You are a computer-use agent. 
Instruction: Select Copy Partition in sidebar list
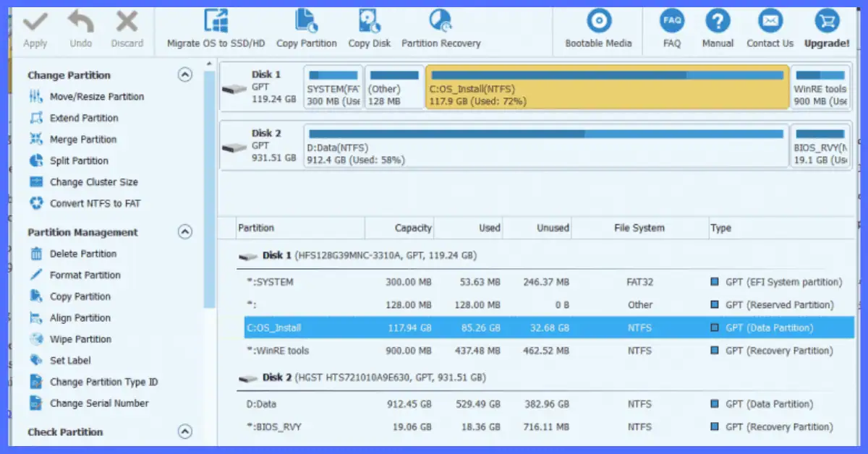70,296
